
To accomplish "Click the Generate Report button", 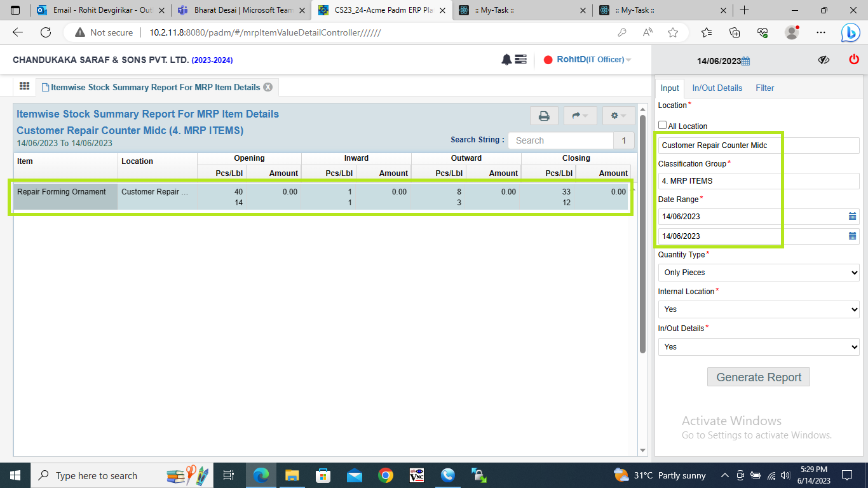I will pos(759,377).
